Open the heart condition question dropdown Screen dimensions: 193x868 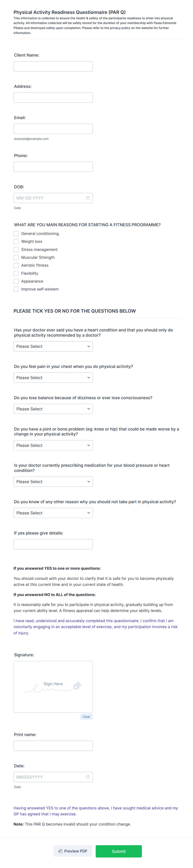coord(53,346)
